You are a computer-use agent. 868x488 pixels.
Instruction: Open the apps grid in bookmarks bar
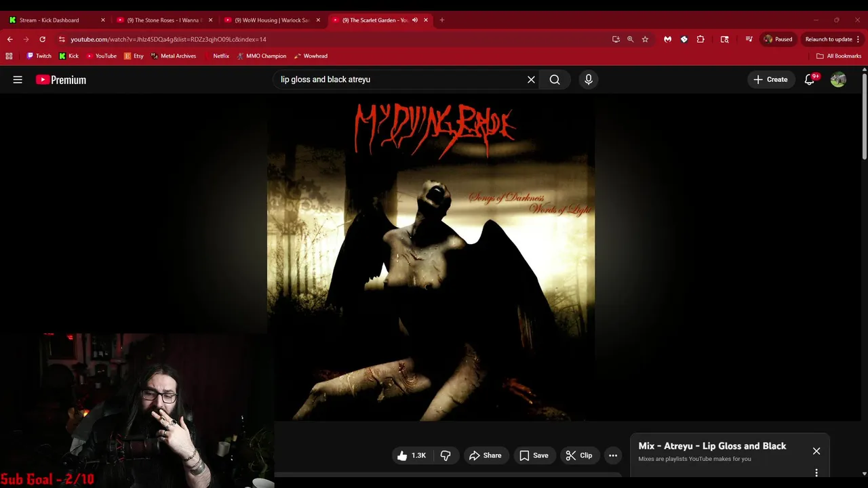click(x=9, y=56)
